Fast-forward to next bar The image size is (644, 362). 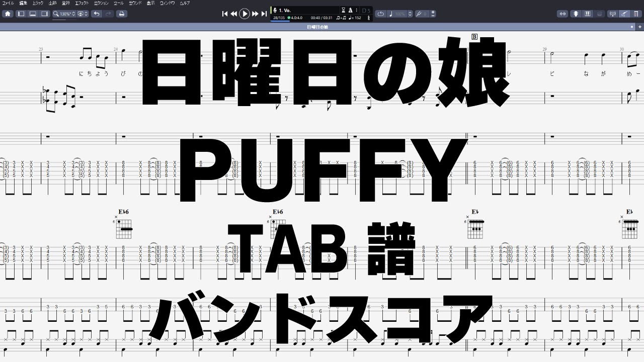click(255, 14)
